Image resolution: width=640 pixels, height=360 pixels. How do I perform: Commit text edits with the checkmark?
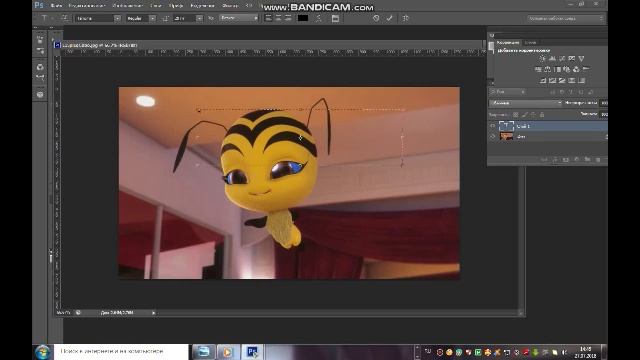[x=389, y=18]
